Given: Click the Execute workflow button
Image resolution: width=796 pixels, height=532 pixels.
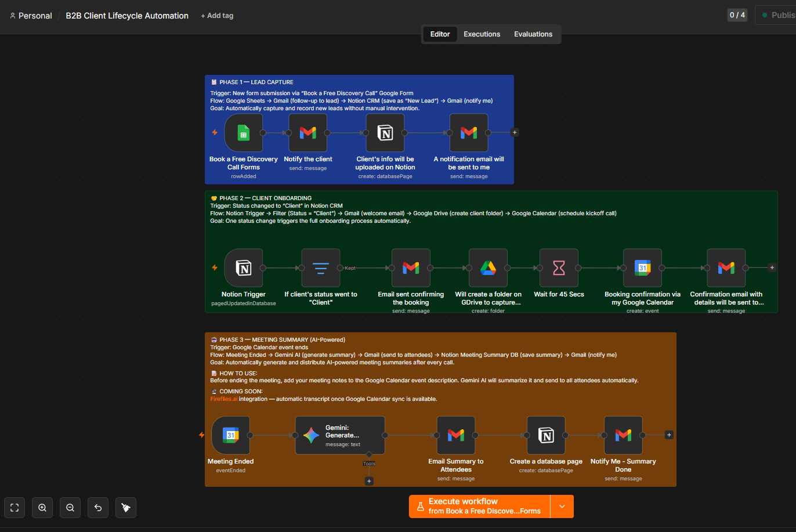Looking at the screenshot, I should 480,506.
